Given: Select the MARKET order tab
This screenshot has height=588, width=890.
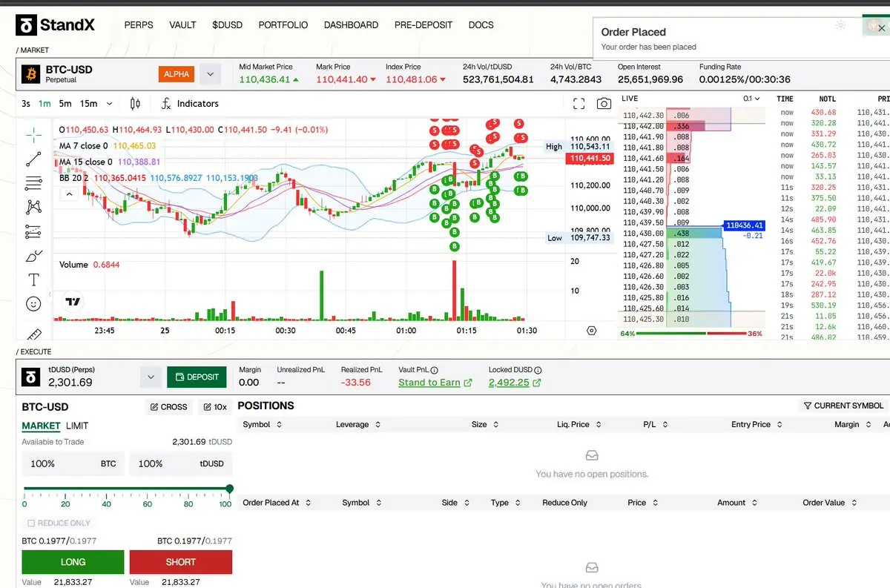Looking at the screenshot, I should pyautogui.click(x=41, y=426).
